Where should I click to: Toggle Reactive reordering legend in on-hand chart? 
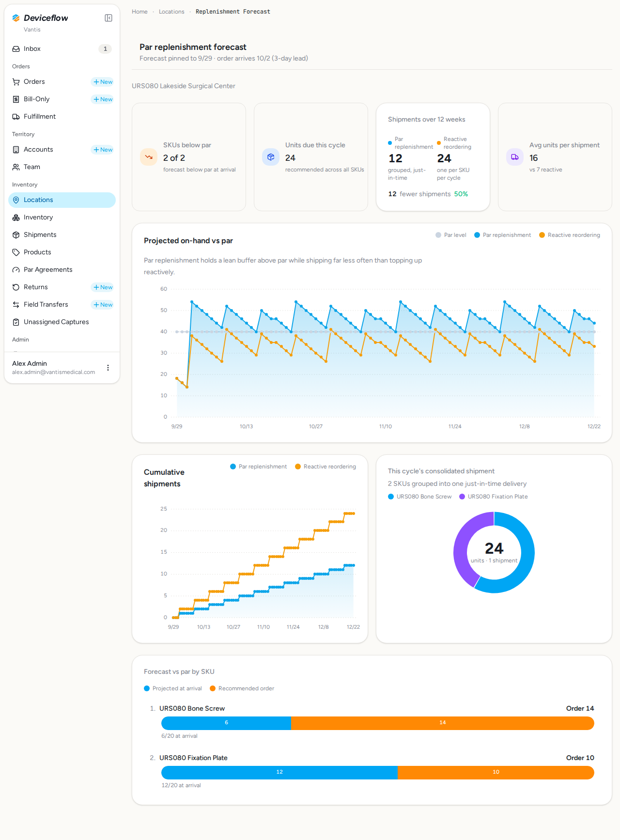click(x=570, y=235)
